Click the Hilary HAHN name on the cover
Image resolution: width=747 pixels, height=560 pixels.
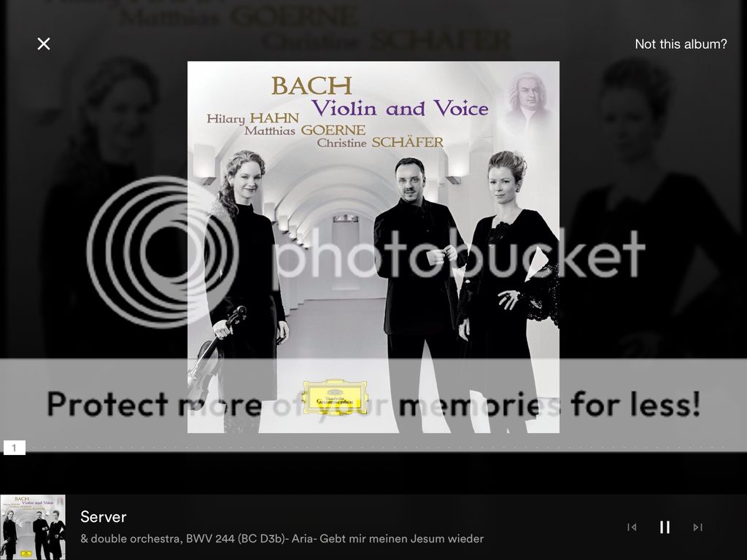[x=253, y=117]
